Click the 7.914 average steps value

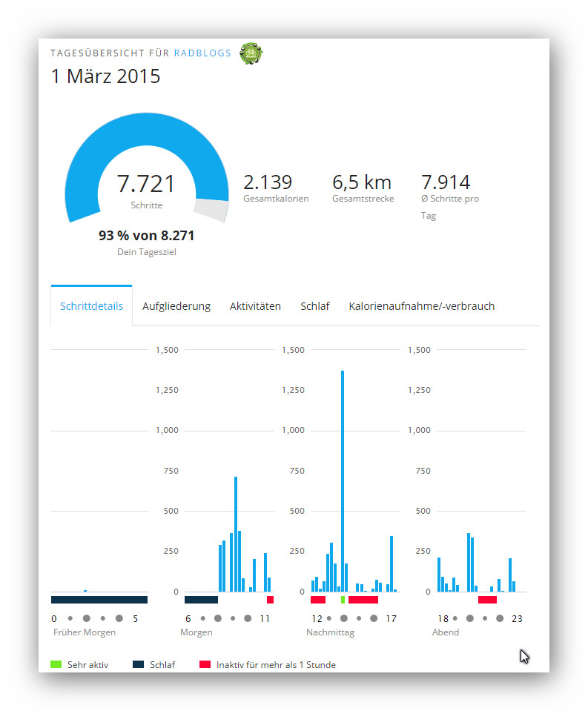coord(446,182)
